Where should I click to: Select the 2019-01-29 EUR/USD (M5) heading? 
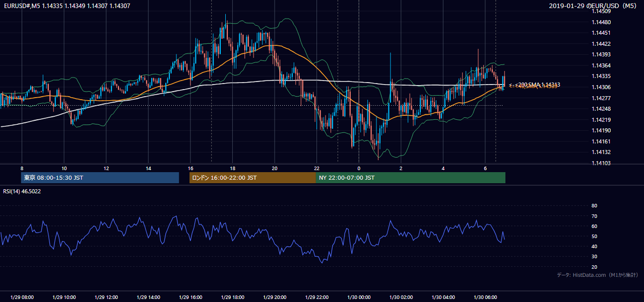[x=593, y=6]
